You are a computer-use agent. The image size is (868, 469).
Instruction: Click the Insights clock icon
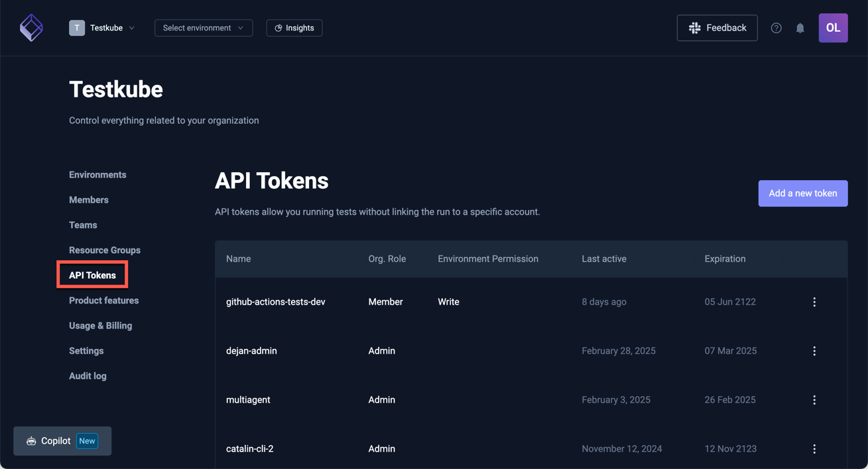pyautogui.click(x=278, y=28)
